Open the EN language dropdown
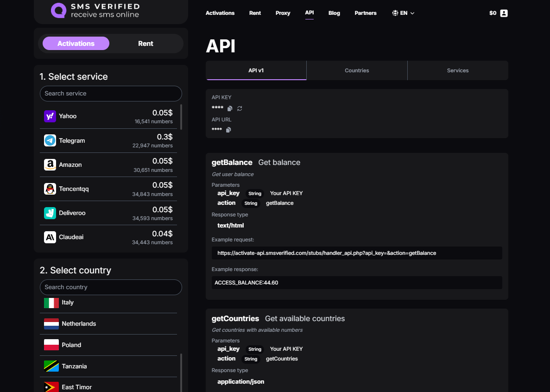This screenshot has height=392, width=550. [x=403, y=13]
